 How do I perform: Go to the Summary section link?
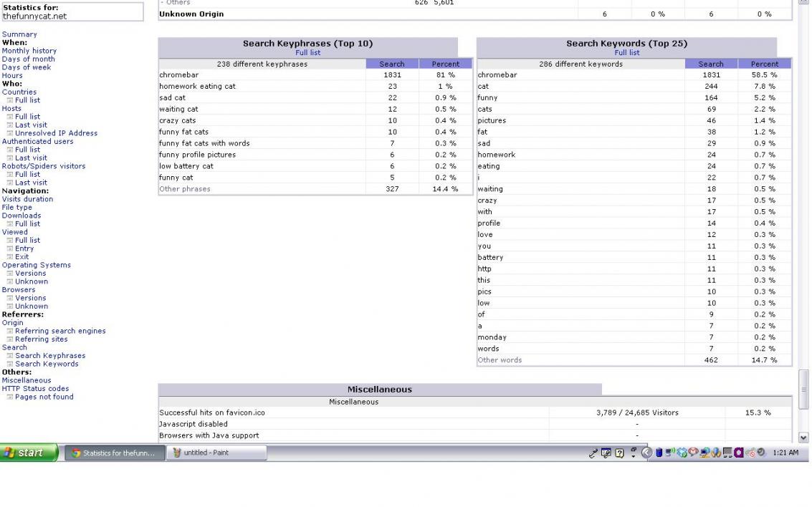click(19, 34)
